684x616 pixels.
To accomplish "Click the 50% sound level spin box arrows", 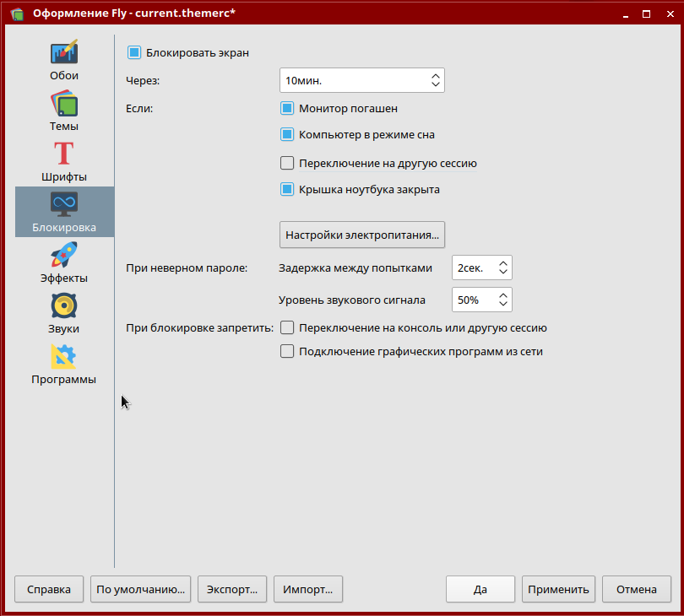I will [502, 300].
